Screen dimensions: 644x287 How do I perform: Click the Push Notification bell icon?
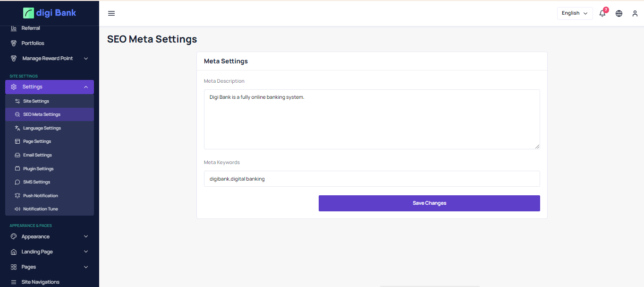tap(17, 195)
